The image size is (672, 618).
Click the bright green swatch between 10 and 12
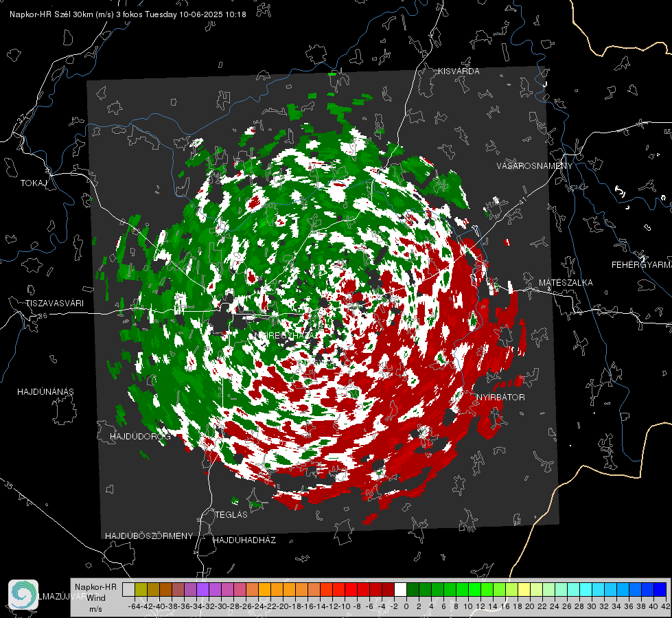474,589
